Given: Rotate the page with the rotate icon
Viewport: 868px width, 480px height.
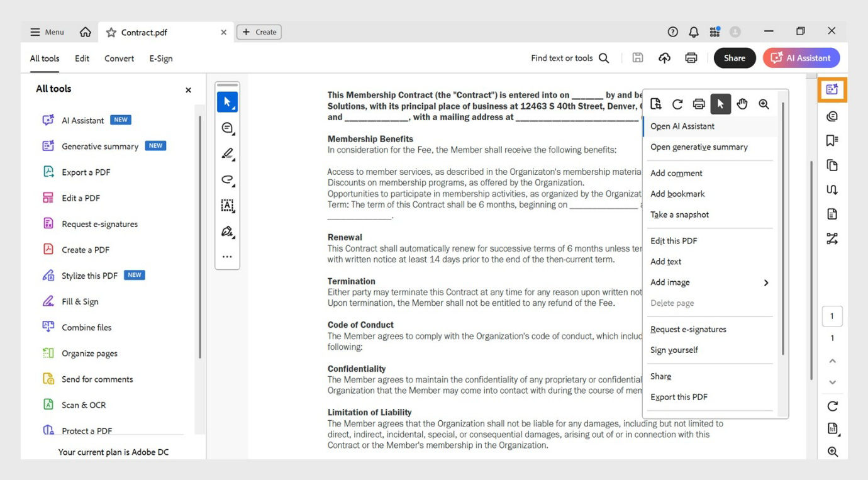Looking at the screenshot, I should (x=677, y=104).
